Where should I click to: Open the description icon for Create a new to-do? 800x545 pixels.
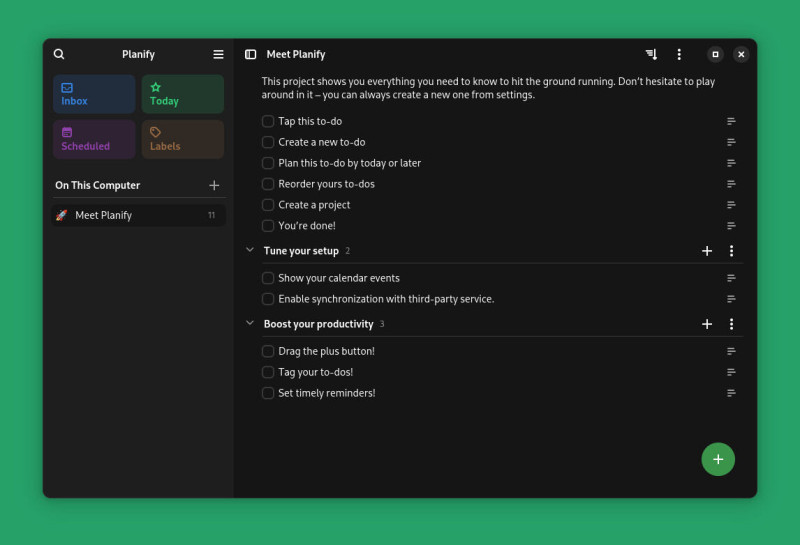click(x=731, y=142)
